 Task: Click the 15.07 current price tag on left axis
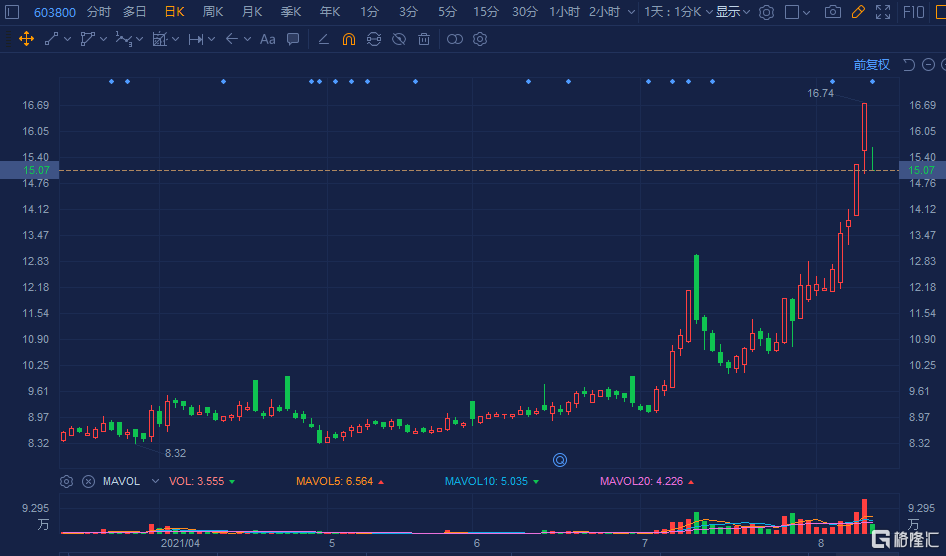(x=29, y=170)
